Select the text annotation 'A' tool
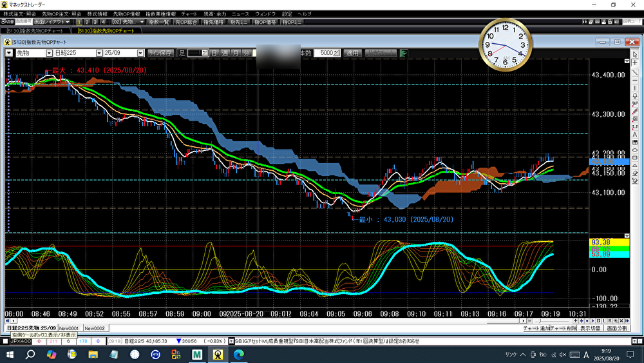This screenshot has height=363, width=644. [x=634, y=134]
